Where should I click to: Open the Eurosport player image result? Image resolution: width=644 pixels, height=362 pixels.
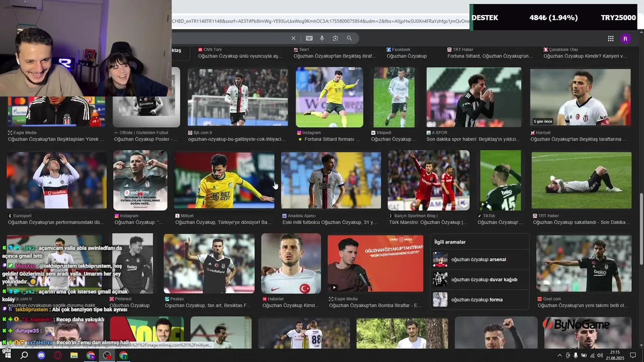coord(56,180)
